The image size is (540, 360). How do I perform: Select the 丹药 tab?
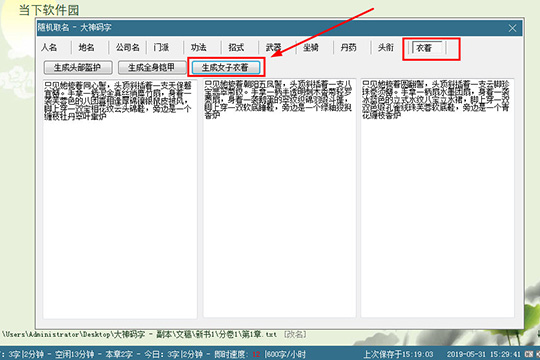tap(348, 47)
